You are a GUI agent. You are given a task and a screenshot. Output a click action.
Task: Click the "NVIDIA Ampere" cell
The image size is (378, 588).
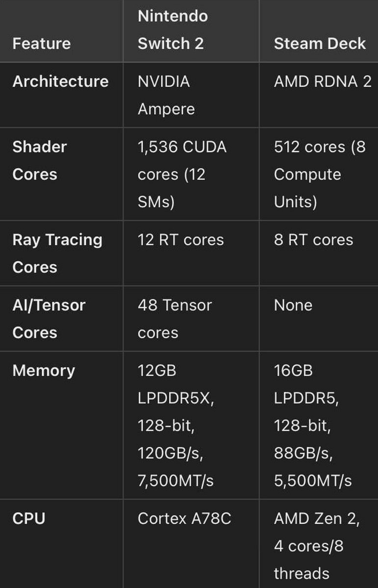point(166,95)
